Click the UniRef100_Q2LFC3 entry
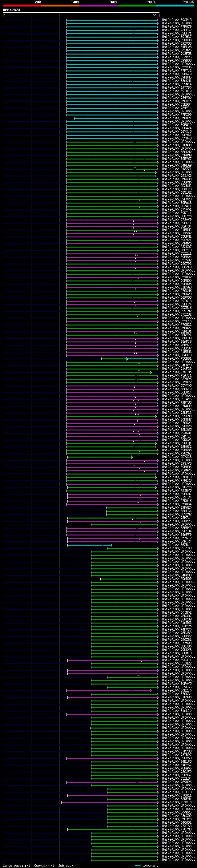Viewport: 197px width, 868px height. coord(176,413)
